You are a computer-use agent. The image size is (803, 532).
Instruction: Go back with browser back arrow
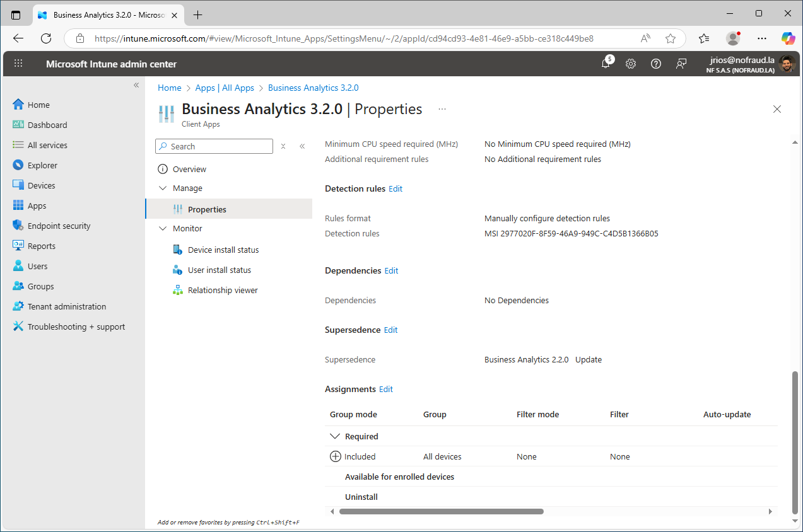[18, 38]
